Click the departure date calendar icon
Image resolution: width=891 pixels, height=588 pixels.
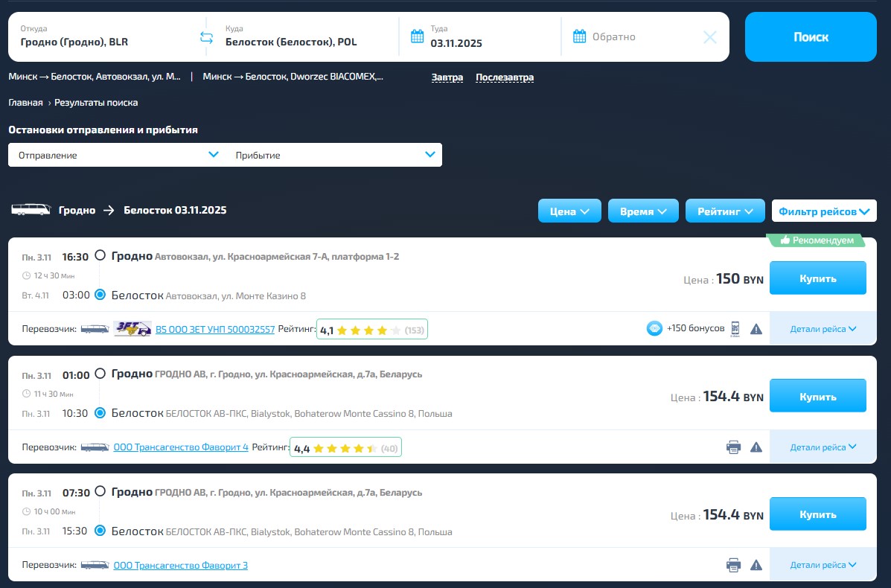tap(417, 36)
